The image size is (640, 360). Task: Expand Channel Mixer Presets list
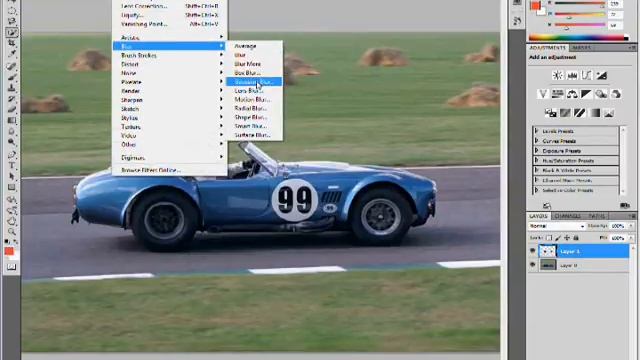pos(536,180)
